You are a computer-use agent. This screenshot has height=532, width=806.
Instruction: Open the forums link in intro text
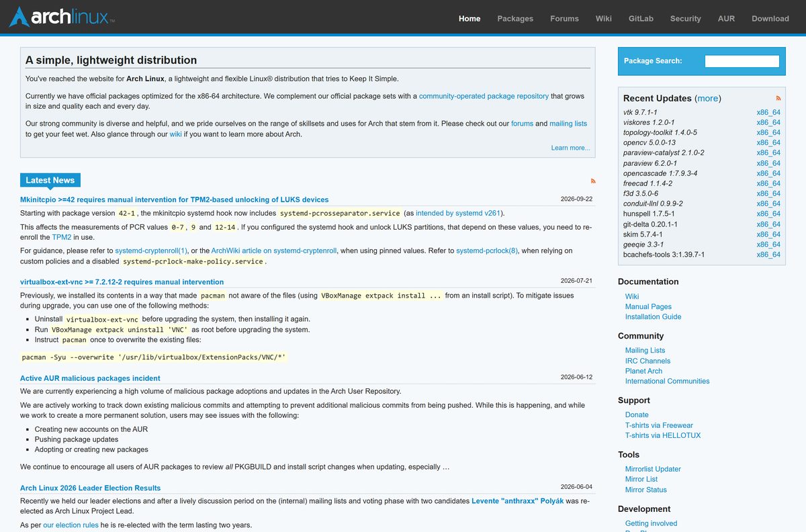pyautogui.click(x=522, y=124)
